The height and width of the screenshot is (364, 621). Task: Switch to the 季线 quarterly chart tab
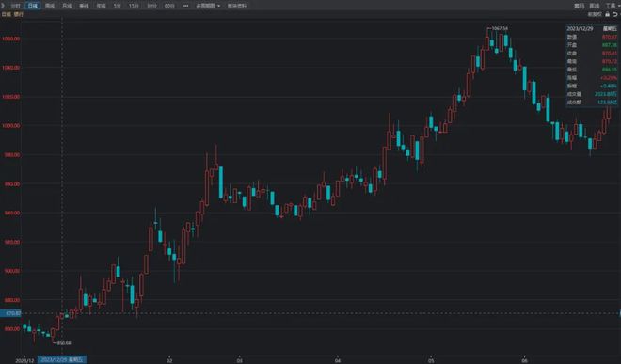[x=84, y=6]
